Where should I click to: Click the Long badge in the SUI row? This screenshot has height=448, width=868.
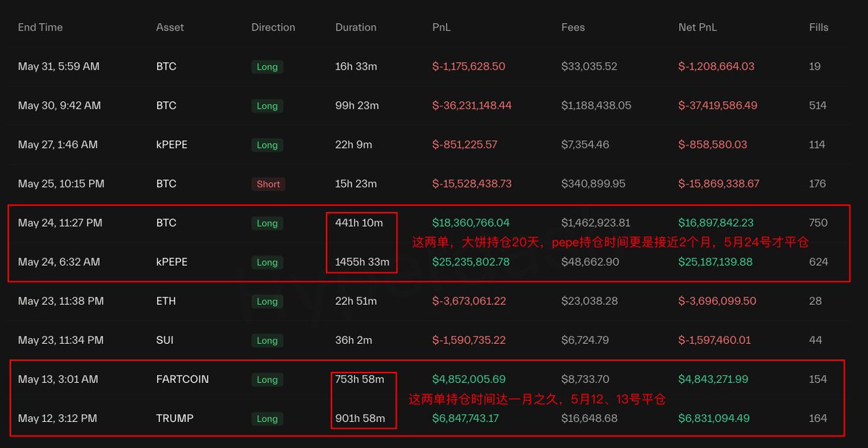pyautogui.click(x=267, y=341)
